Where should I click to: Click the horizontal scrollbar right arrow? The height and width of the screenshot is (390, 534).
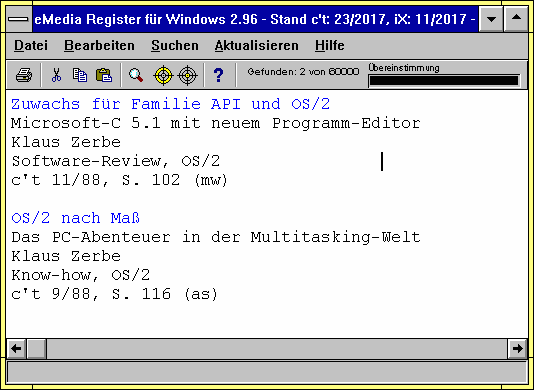pos(518,348)
